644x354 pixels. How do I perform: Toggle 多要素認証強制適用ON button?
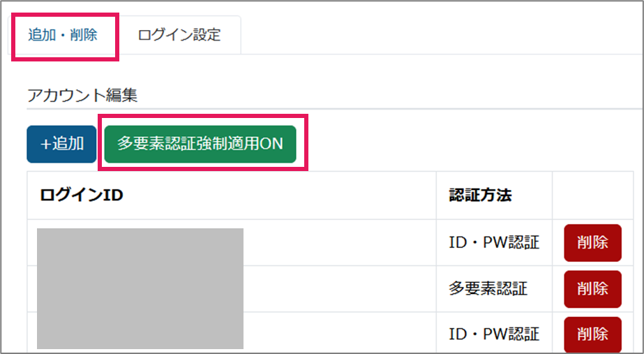200,144
